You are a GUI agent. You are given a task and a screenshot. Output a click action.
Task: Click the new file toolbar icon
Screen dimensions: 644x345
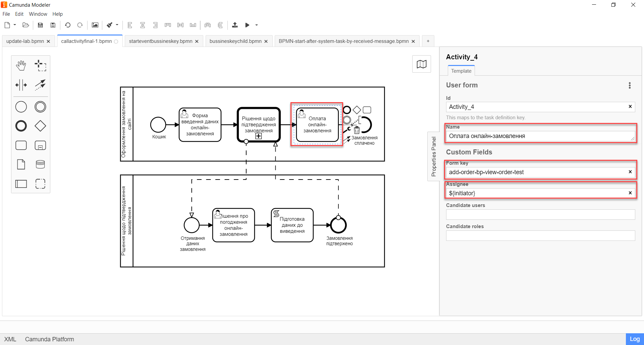tap(7, 25)
